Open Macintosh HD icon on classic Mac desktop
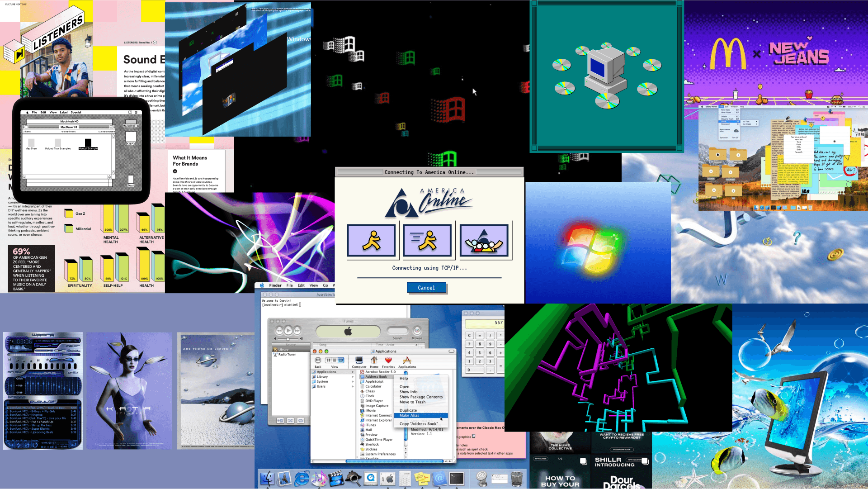Image resolution: width=868 pixels, height=489 pixels. (x=131, y=124)
